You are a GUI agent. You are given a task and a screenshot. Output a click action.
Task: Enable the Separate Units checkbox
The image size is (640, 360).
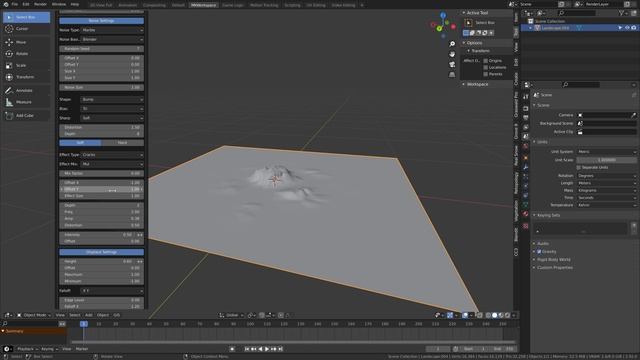(579, 167)
